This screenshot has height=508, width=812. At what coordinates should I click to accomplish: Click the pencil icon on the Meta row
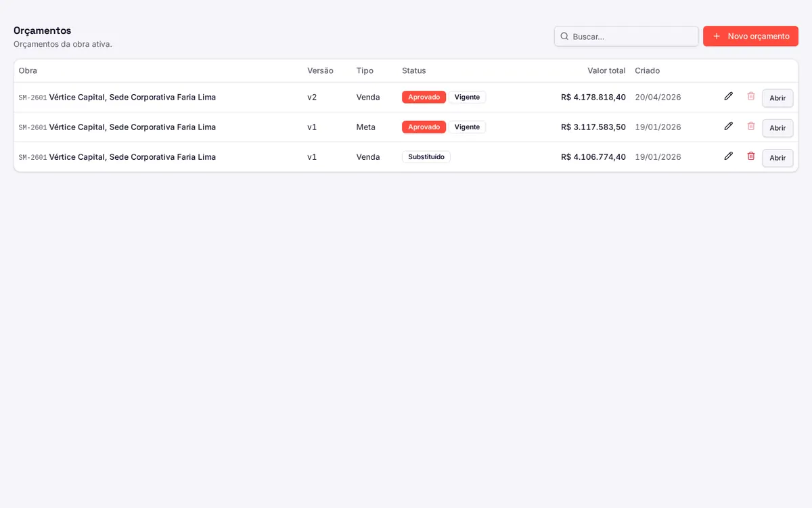pyautogui.click(x=728, y=126)
